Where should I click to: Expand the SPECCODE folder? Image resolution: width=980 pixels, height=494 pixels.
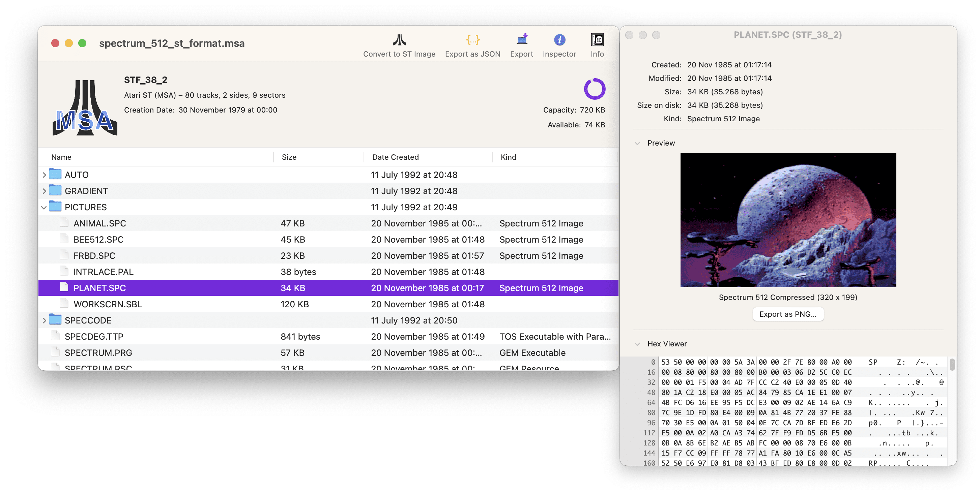(44, 320)
